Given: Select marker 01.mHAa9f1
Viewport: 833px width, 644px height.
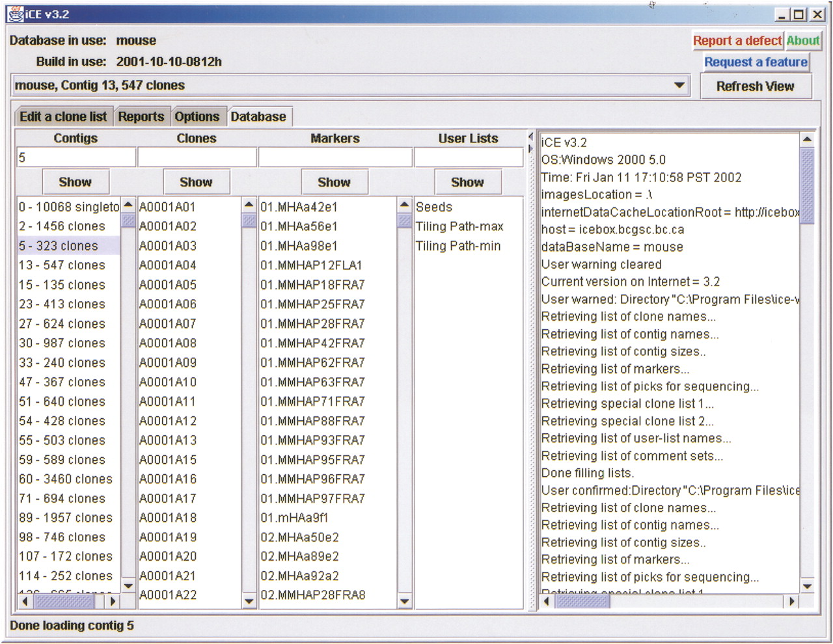Looking at the screenshot, I should 328,518.
